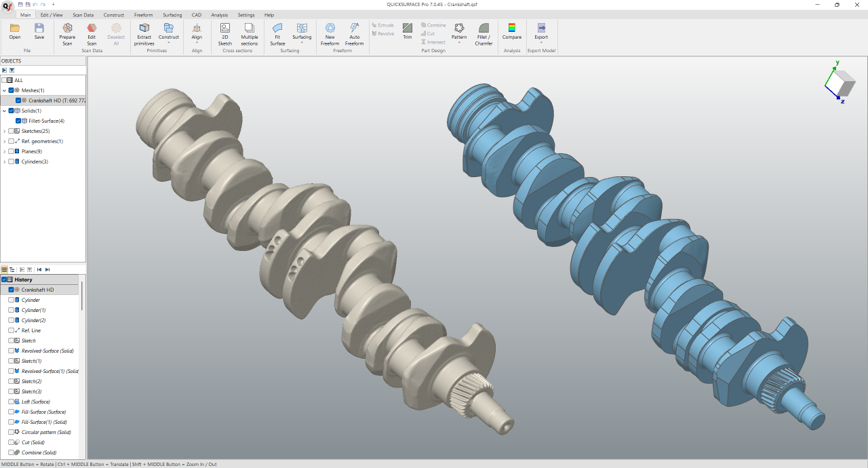Viewport: 868px width, 468px height.
Task: Expand the Planes(9) tree node
Action: (5, 151)
